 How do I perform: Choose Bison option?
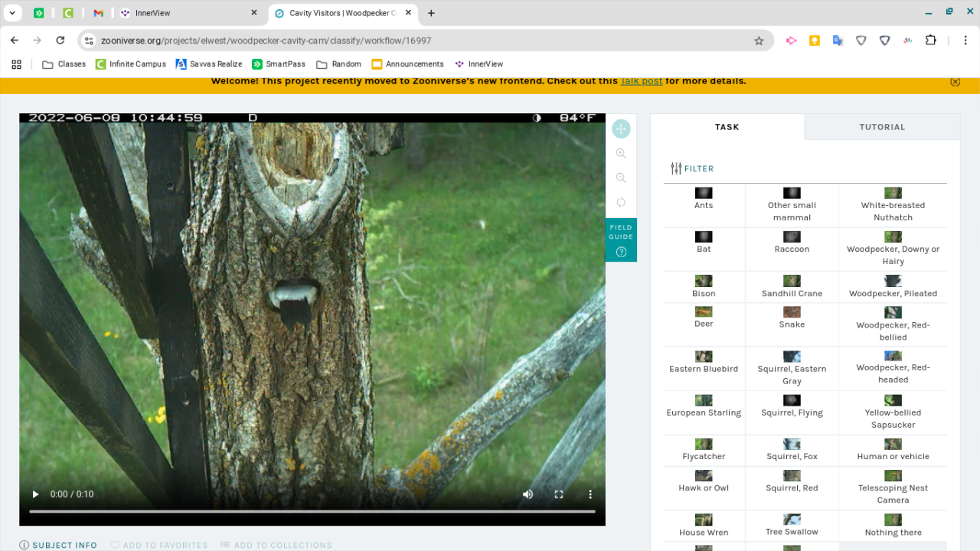[x=704, y=287]
